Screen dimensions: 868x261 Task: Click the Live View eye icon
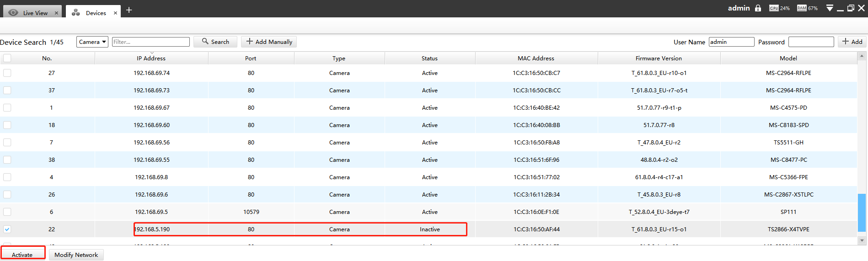coord(13,13)
